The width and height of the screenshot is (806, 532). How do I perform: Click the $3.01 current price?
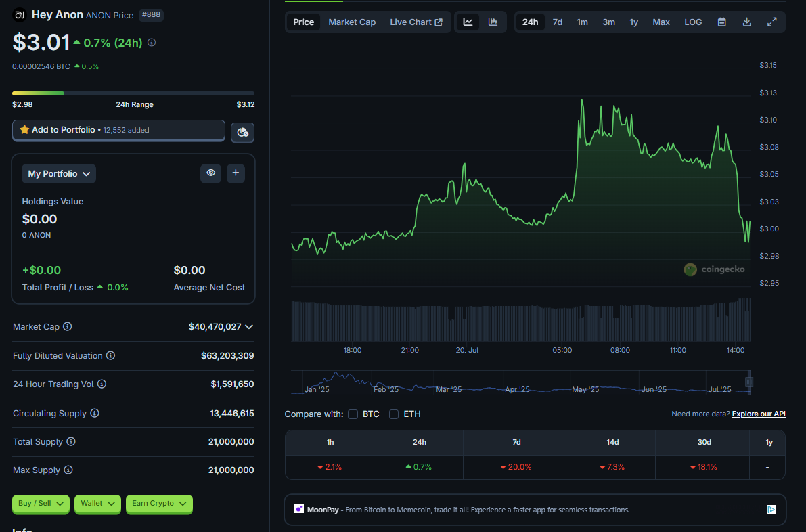point(41,42)
